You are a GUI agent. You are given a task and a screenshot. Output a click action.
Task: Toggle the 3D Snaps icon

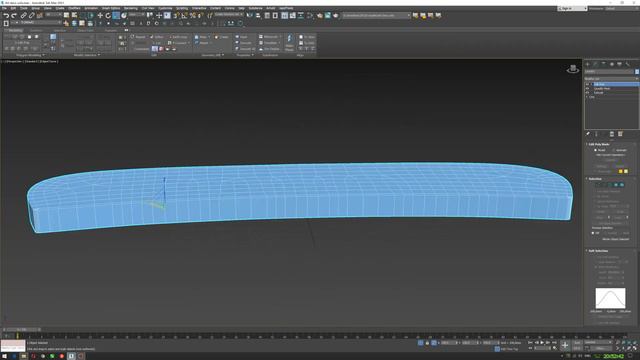coord(176,16)
